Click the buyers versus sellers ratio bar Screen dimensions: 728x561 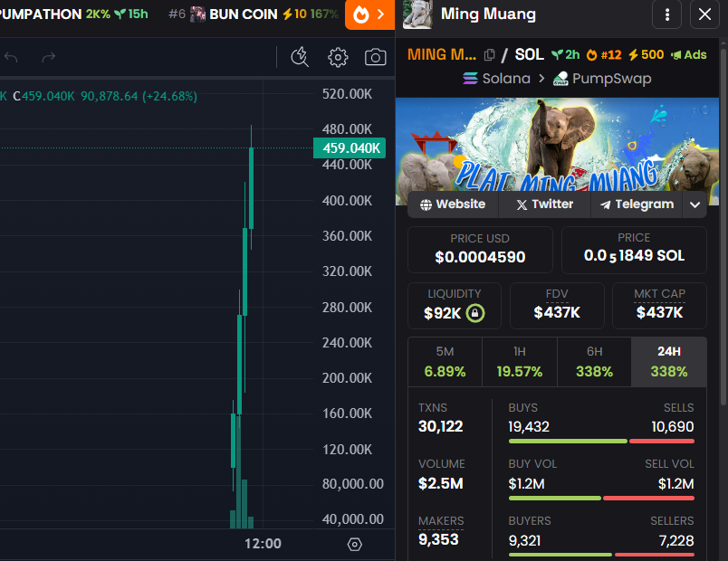pyautogui.click(x=601, y=555)
